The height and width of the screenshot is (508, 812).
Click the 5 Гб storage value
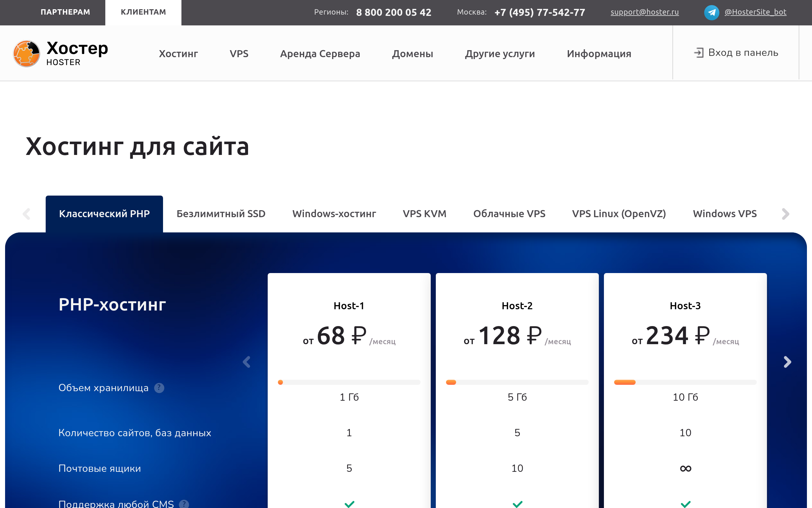click(x=517, y=397)
